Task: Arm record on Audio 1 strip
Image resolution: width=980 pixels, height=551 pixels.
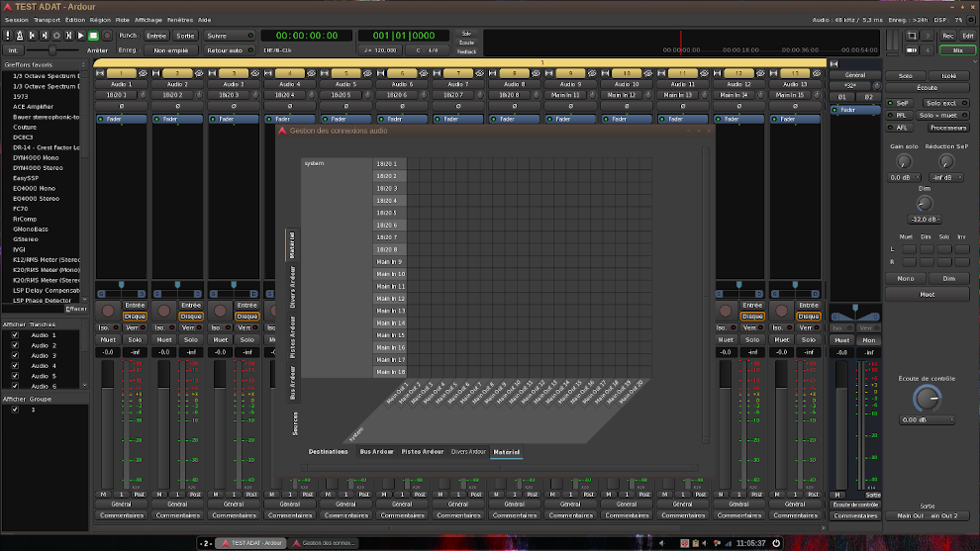Action: tap(107, 311)
